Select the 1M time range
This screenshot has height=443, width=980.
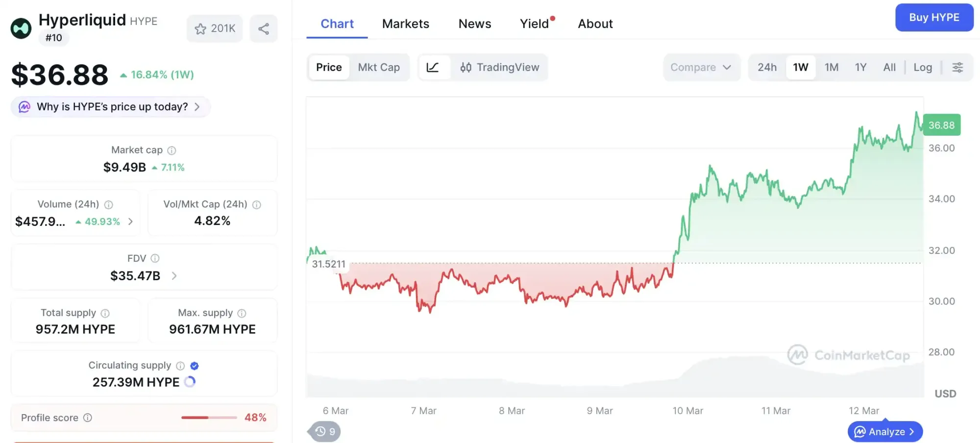[x=832, y=67]
